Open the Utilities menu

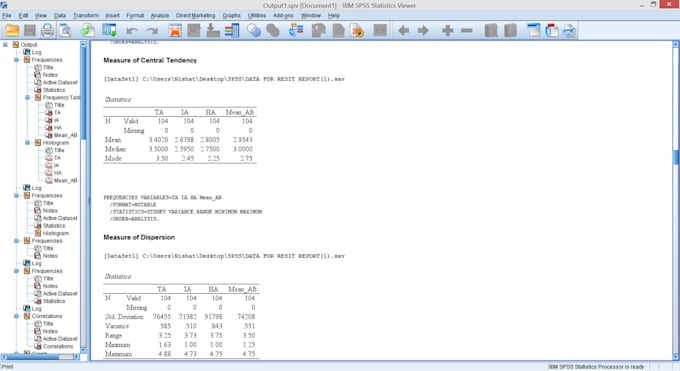click(x=257, y=16)
